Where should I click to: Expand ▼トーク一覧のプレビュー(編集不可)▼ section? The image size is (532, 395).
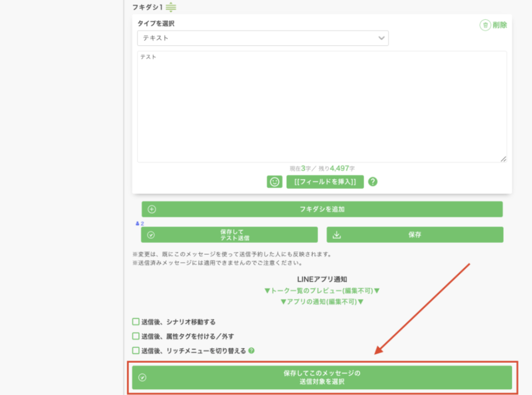[x=322, y=291]
